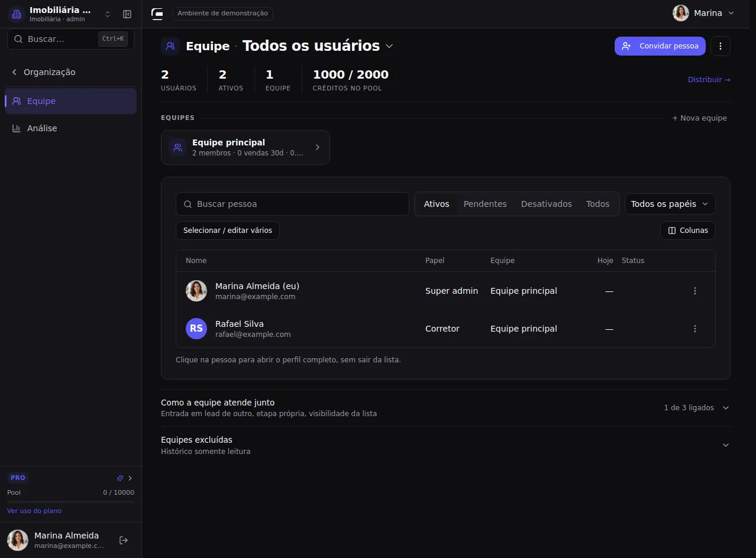Go back to Organização

(44, 72)
